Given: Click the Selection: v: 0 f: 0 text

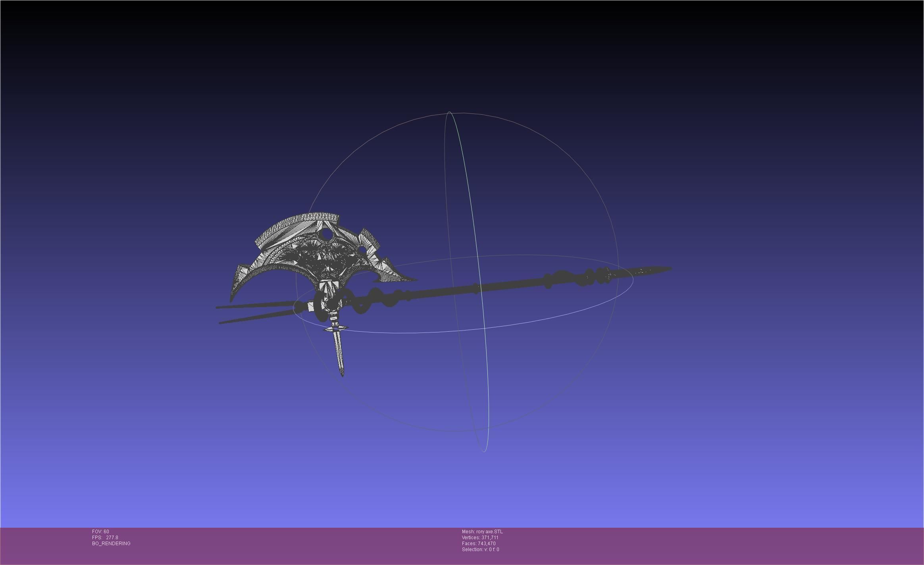Looking at the screenshot, I should [480, 550].
